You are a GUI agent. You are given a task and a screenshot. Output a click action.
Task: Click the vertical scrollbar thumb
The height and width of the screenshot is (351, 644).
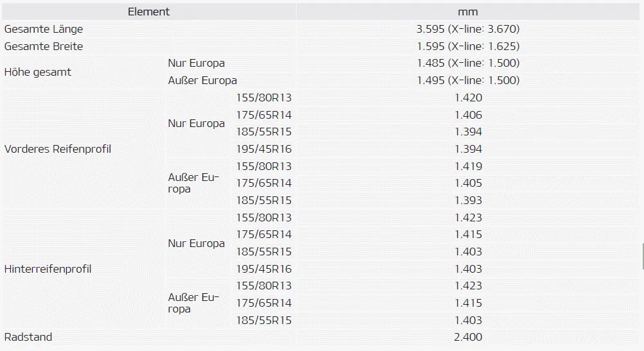[x=642, y=257]
